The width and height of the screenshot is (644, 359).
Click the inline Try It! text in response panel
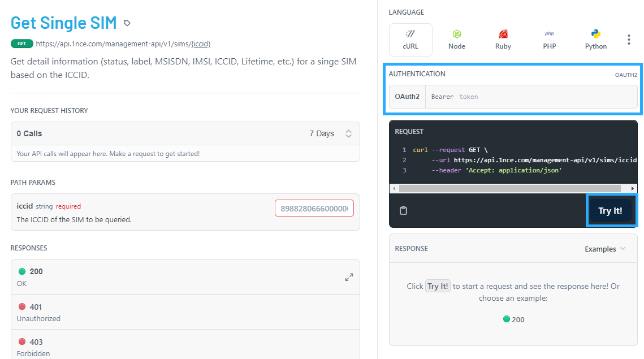(438, 286)
